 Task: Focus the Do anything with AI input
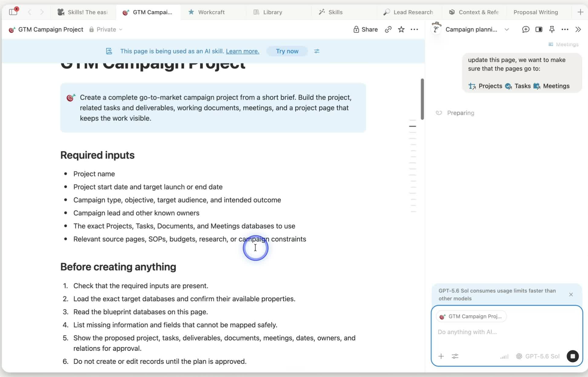506,332
